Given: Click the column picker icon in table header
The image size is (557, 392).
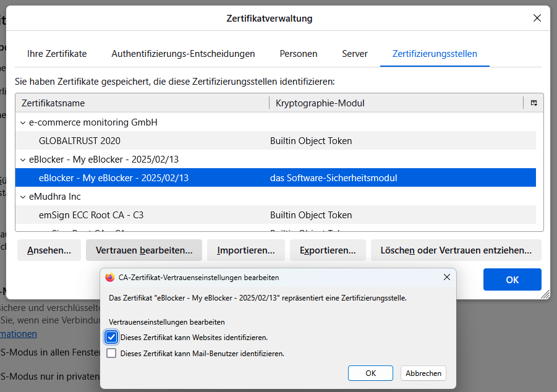Looking at the screenshot, I should click(534, 103).
